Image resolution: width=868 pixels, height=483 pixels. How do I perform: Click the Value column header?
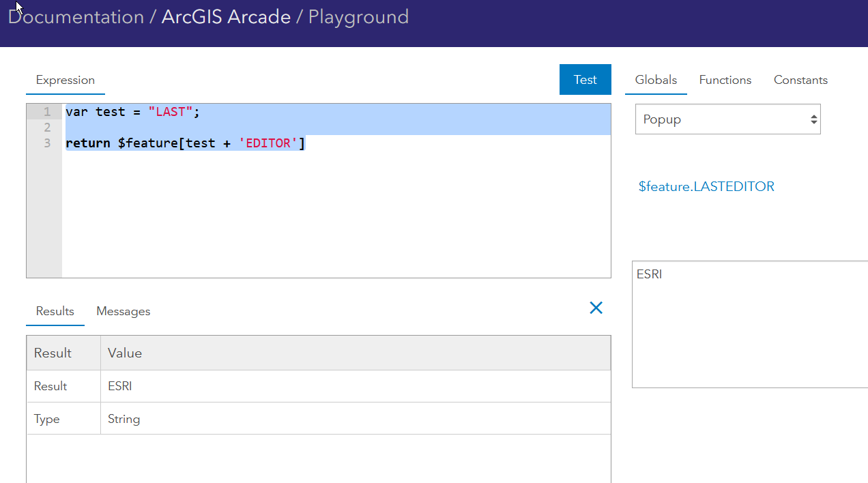pos(125,353)
